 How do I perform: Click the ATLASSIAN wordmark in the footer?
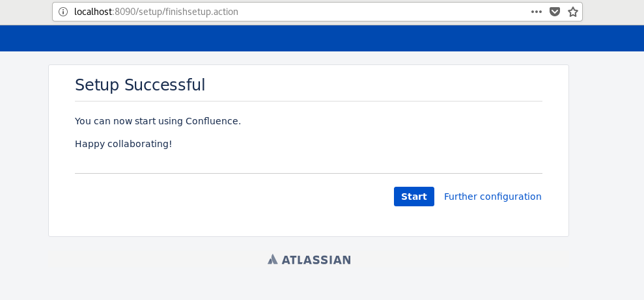coord(316,260)
